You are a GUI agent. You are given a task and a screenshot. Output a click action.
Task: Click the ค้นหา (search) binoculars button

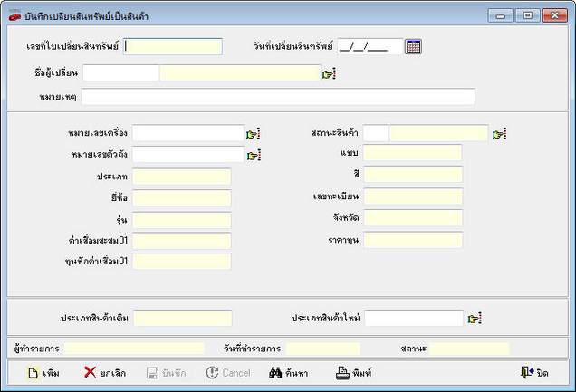tap(289, 372)
